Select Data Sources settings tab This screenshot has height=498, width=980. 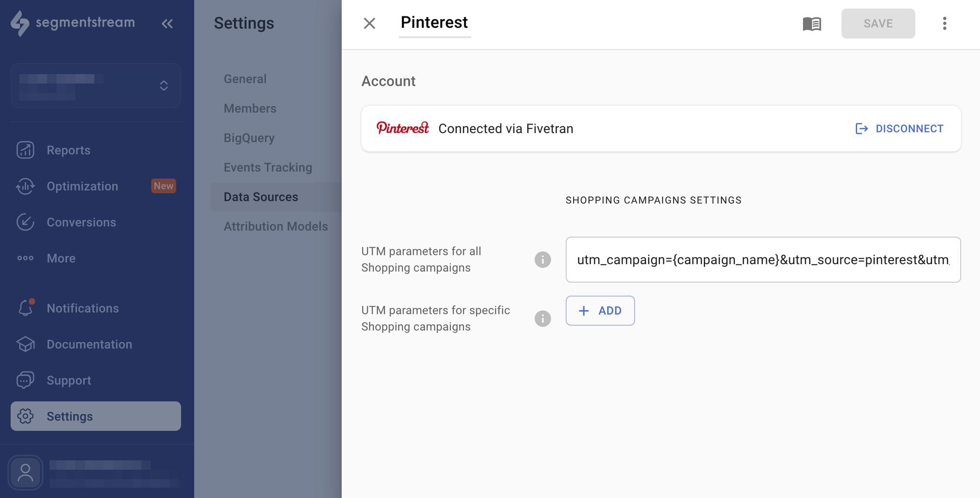(x=276, y=197)
